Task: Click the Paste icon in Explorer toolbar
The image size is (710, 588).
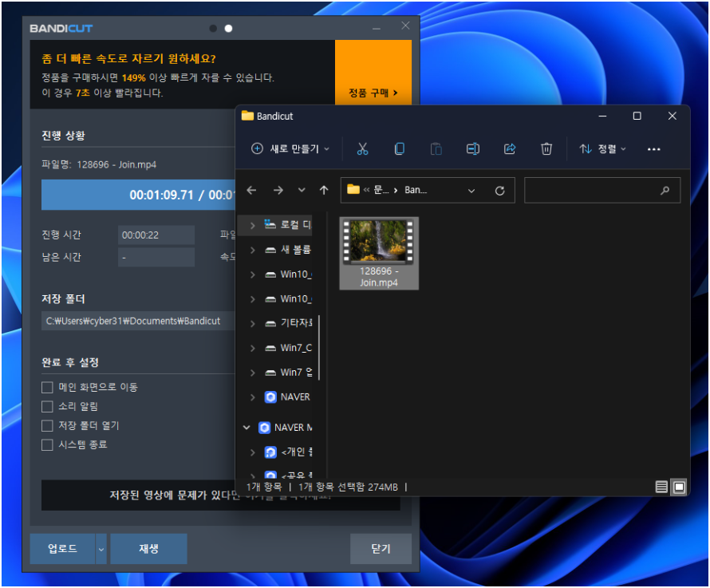Action: pyautogui.click(x=436, y=148)
